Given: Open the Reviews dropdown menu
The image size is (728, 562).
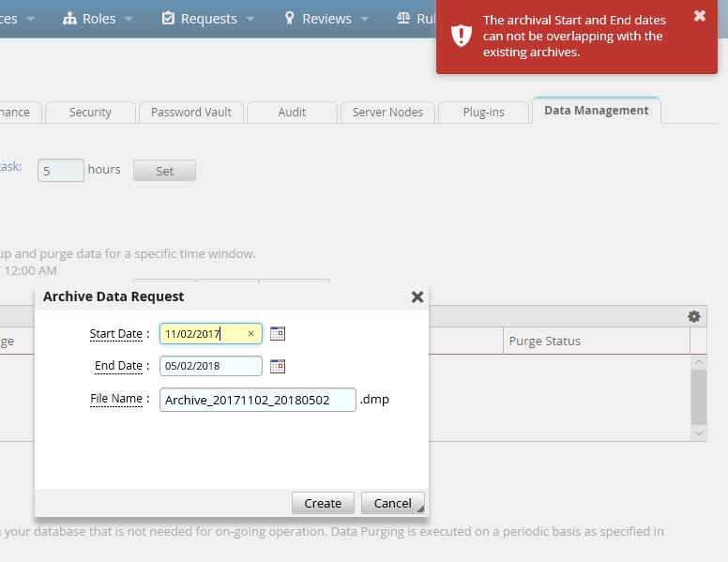Looking at the screenshot, I should point(326,19).
